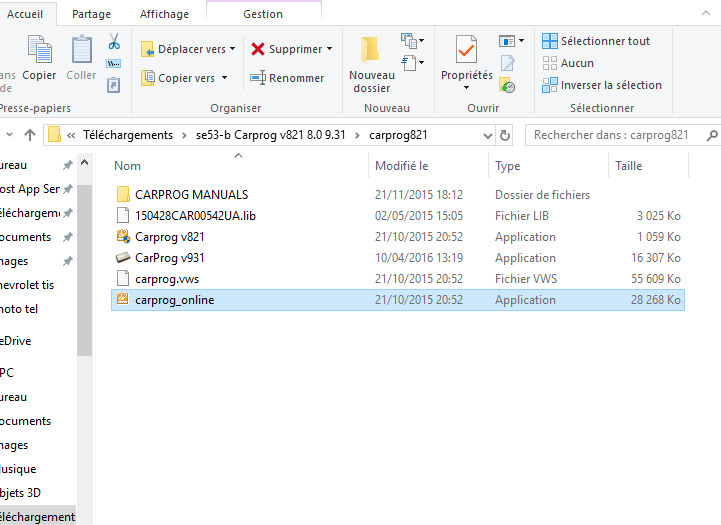Screen dimensions: 721x525
Task: Click Dossier de fichiers type cell
Action: point(542,195)
